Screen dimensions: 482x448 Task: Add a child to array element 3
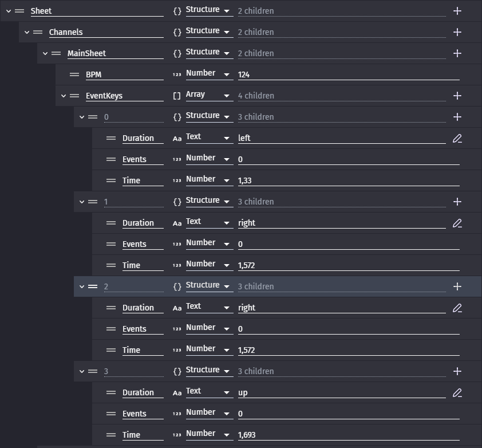point(457,371)
